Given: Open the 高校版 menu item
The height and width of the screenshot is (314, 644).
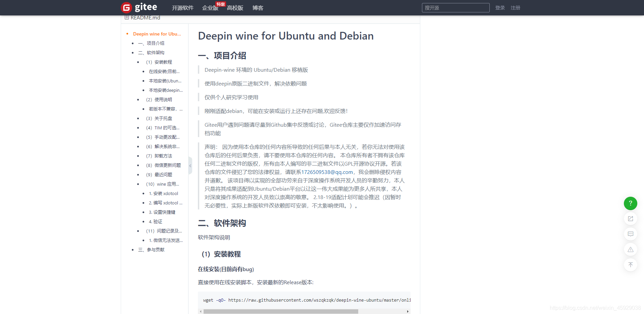Looking at the screenshot, I should (235, 8).
